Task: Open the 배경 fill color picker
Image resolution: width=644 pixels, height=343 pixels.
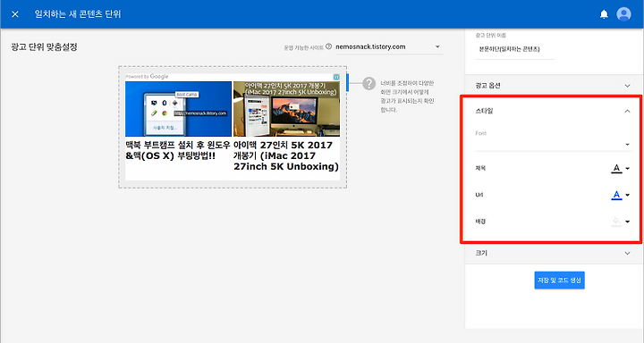Action: (x=620, y=222)
